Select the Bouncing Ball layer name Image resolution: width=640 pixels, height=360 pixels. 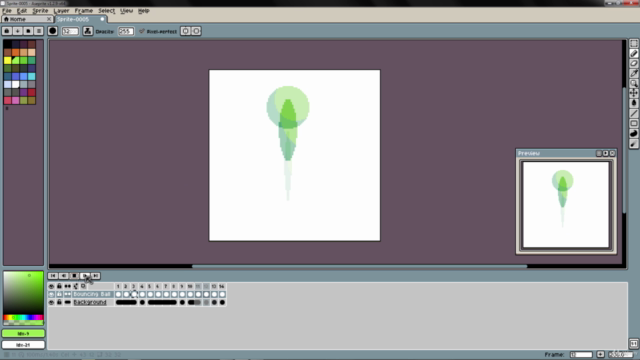coord(92,294)
